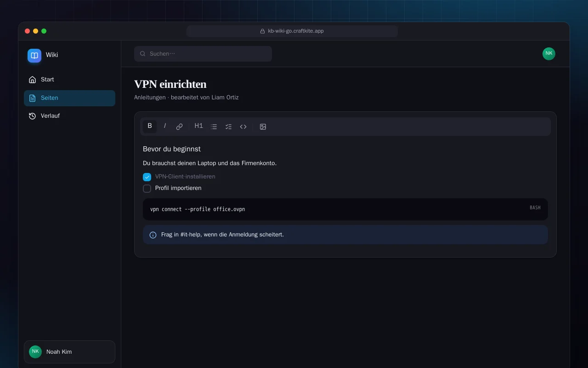
Task: Uncheck the VPN-Client installieren checkbox
Action: [x=147, y=177]
